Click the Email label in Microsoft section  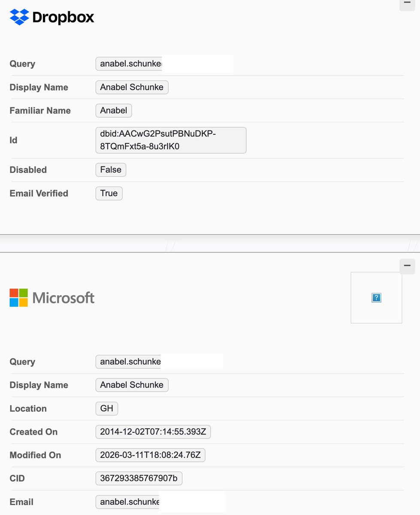tap(21, 502)
